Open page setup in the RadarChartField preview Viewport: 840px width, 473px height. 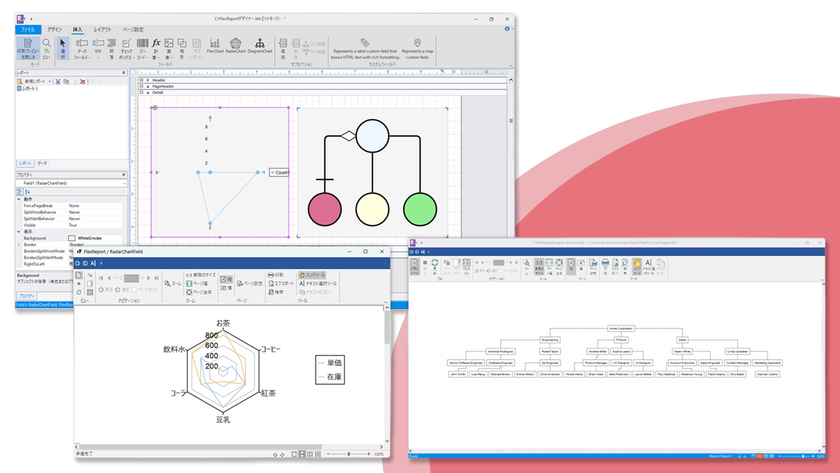250,283
